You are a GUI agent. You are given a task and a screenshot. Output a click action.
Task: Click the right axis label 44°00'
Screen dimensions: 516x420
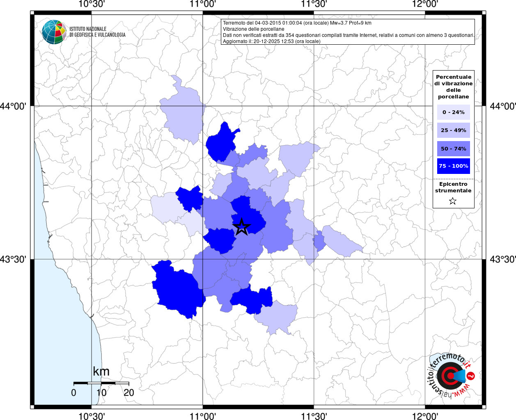coord(503,106)
